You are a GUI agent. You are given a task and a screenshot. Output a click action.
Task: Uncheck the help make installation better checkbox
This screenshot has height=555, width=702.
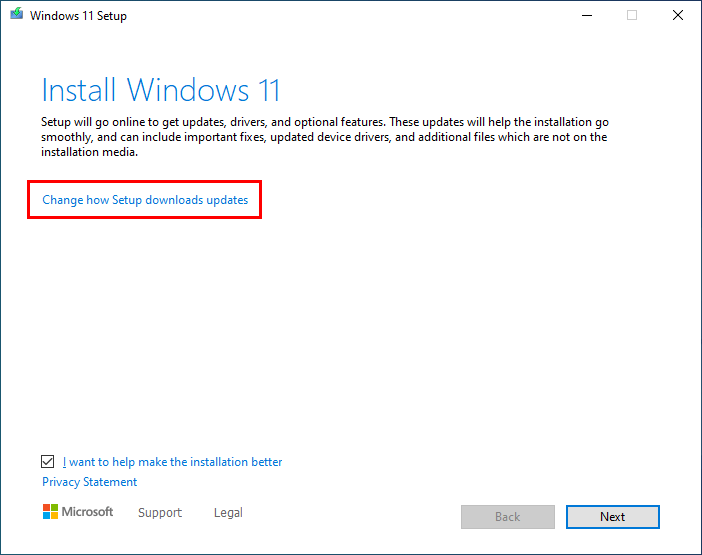[47, 461]
